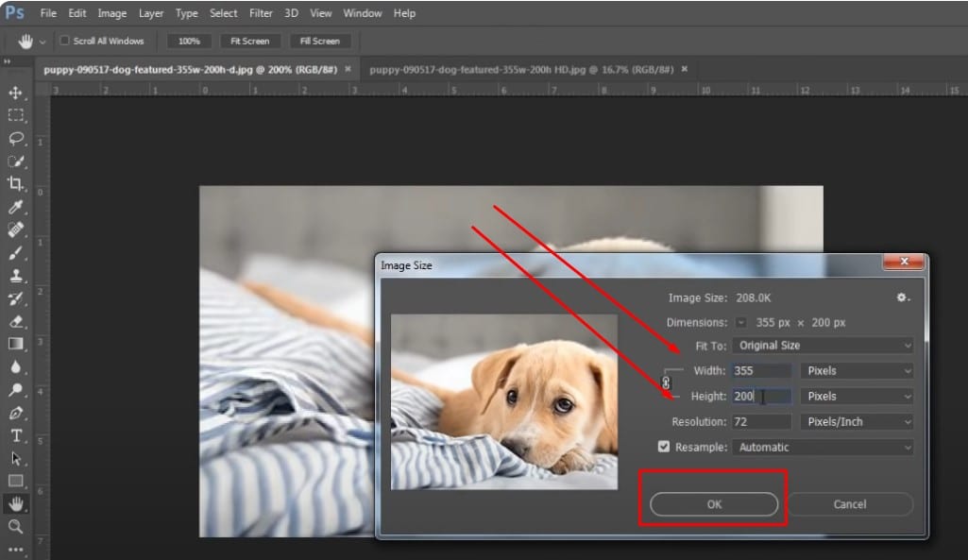968x560 pixels.
Task: Select the Brush tool
Action: click(x=15, y=252)
